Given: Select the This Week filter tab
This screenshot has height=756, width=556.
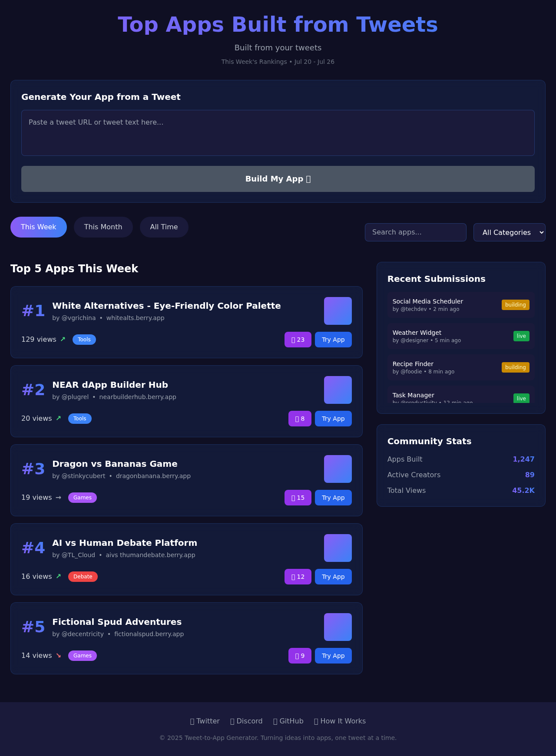Looking at the screenshot, I should [38, 227].
